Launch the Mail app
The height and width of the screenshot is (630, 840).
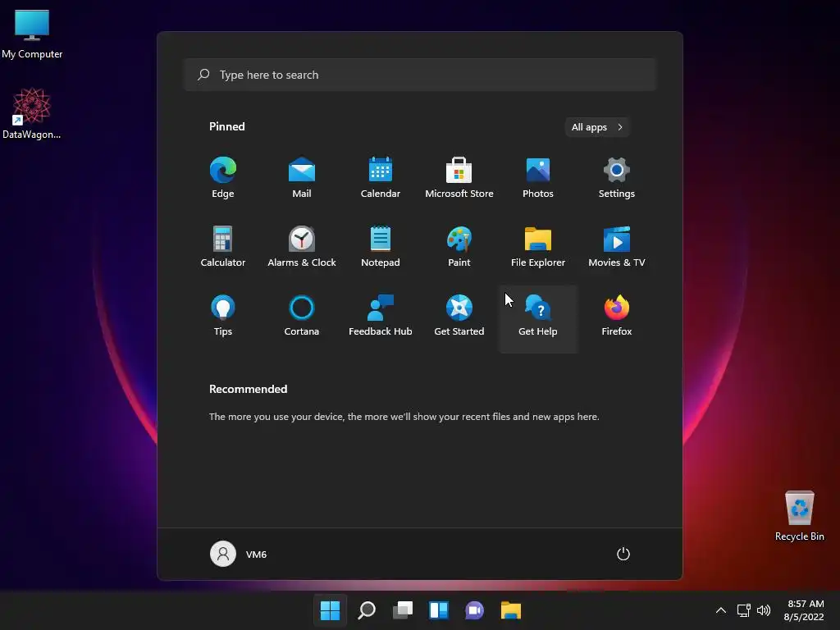coord(302,178)
